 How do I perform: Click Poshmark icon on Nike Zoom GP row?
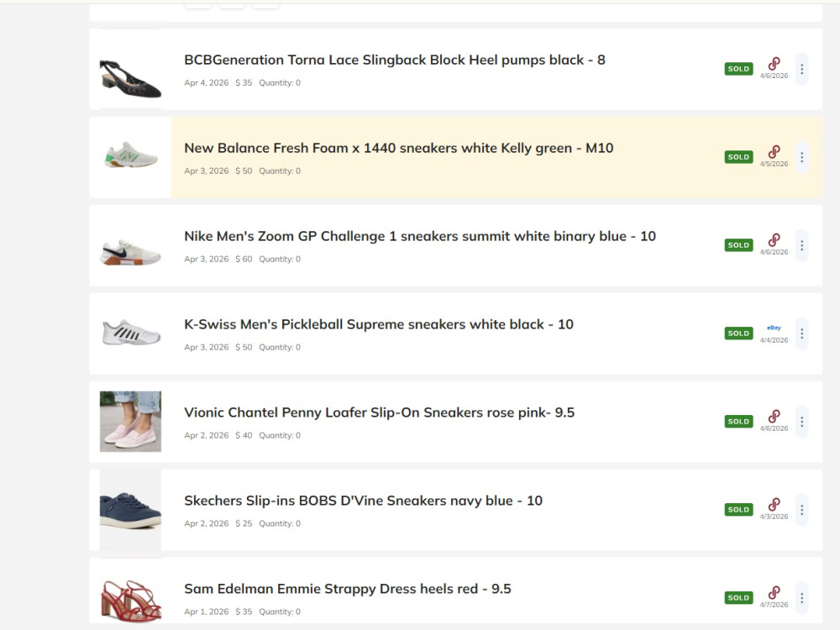pos(774,240)
